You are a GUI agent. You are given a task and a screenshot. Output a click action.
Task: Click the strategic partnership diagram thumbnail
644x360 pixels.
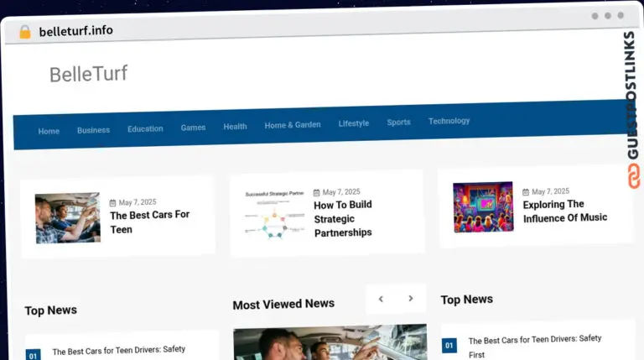275,215
